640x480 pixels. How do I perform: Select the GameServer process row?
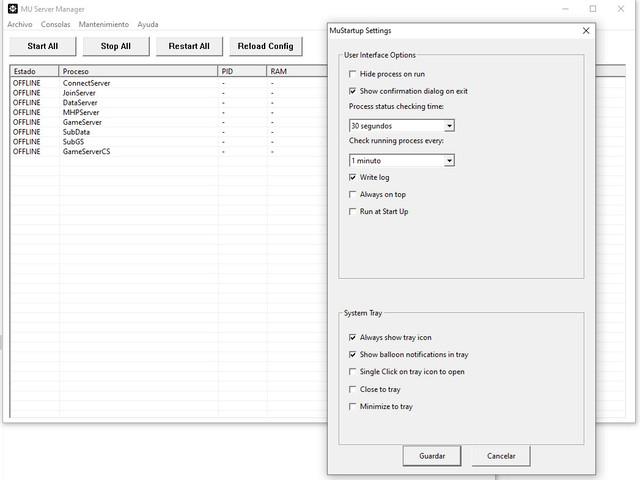[169, 122]
